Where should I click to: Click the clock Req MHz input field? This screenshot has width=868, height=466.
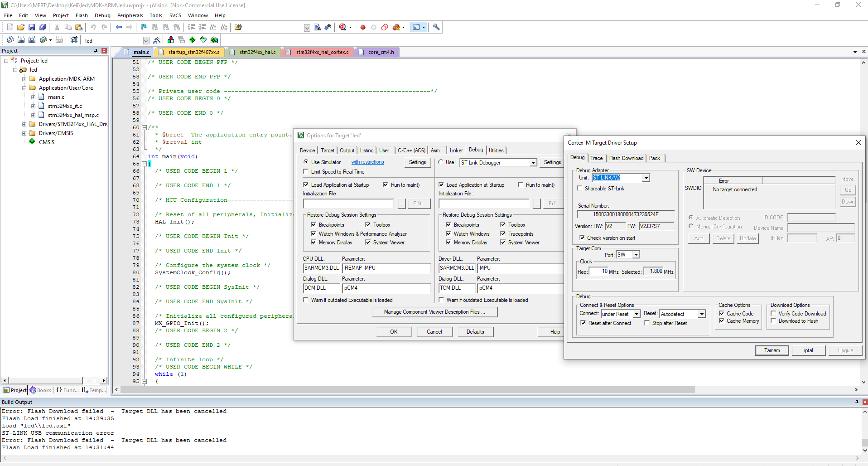tap(598, 272)
